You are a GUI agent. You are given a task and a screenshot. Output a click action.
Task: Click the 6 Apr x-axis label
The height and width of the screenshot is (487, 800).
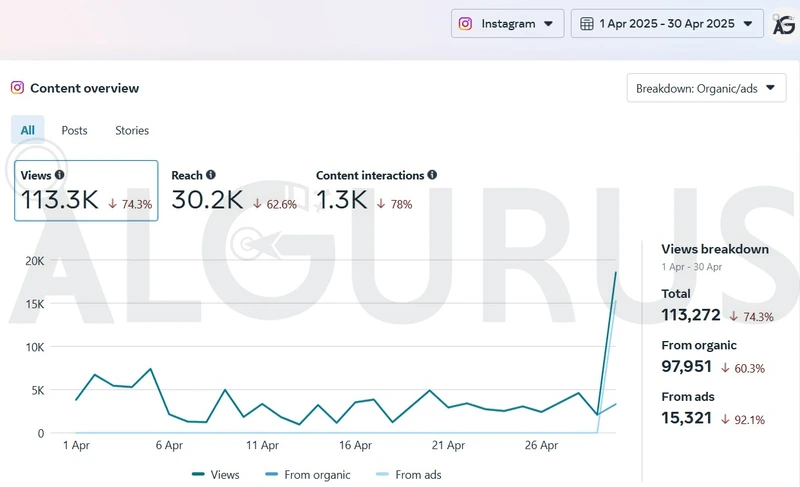[x=169, y=445]
